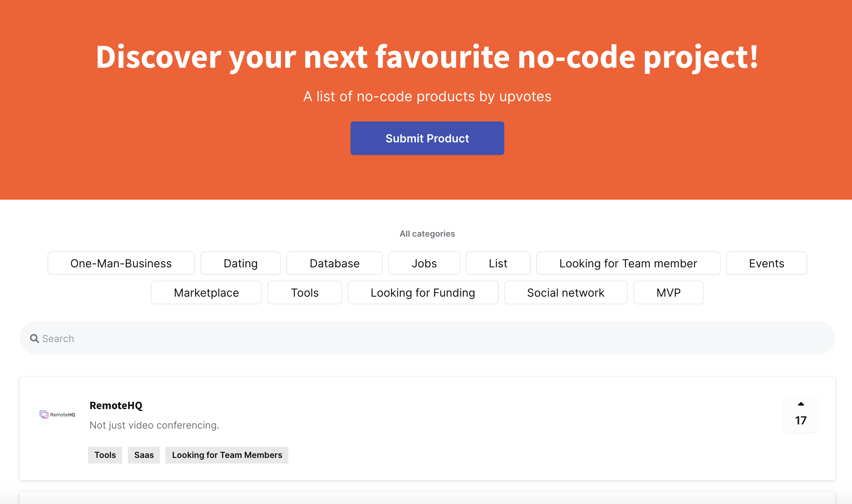Filter products by MVP

pyautogui.click(x=668, y=292)
